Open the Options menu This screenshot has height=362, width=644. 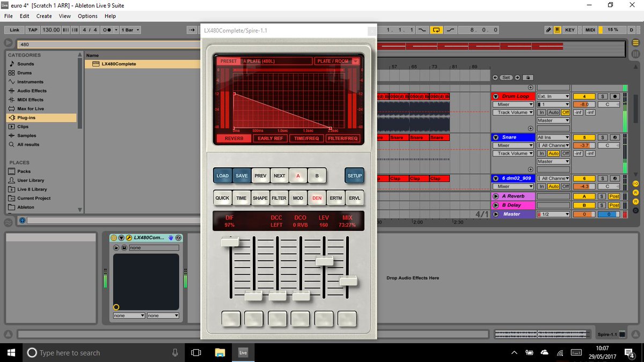87,16
